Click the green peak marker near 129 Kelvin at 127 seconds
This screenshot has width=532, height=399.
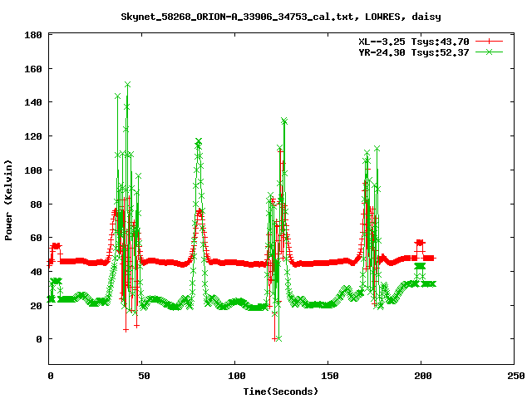[x=284, y=121]
